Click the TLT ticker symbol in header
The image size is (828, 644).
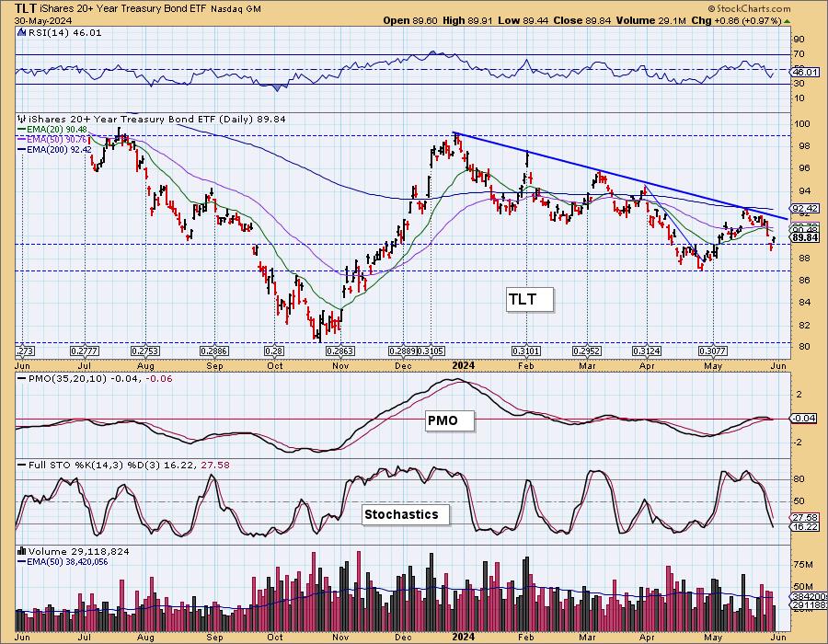(x=24, y=8)
